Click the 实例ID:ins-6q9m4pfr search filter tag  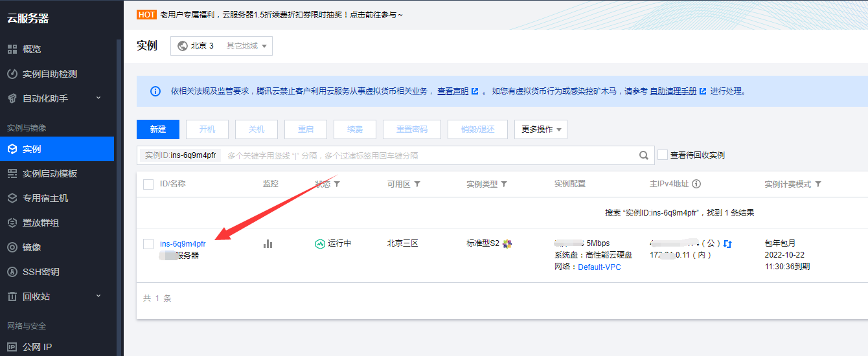tap(181, 155)
